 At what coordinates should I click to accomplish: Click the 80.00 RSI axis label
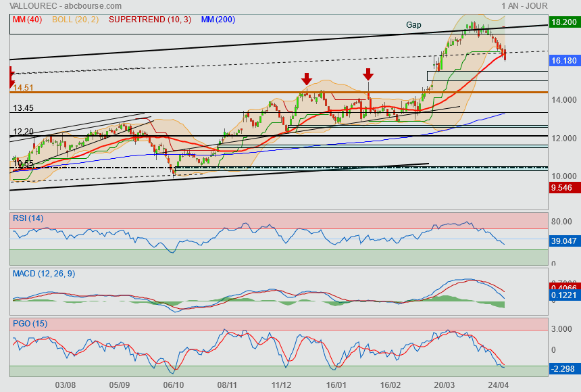(x=561, y=222)
